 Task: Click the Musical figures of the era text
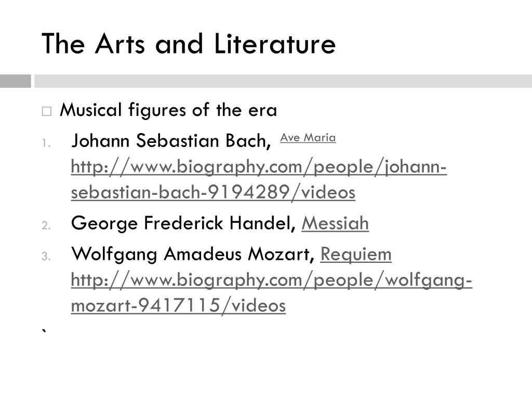(168, 110)
